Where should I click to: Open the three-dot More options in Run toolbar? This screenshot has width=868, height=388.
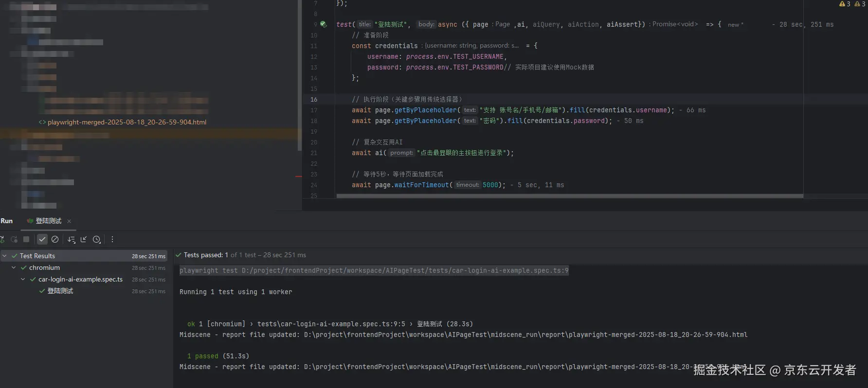[112, 239]
